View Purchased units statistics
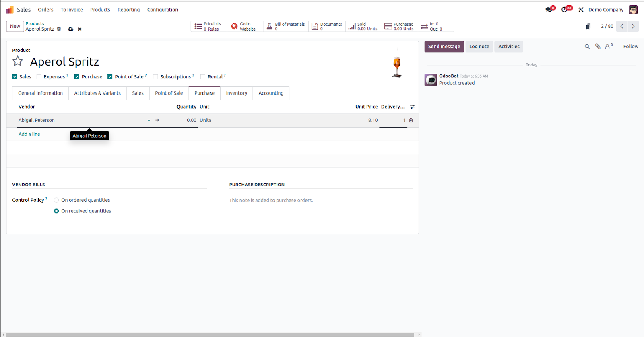The width and height of the screenshot is (644, 337). click(400, 26)
